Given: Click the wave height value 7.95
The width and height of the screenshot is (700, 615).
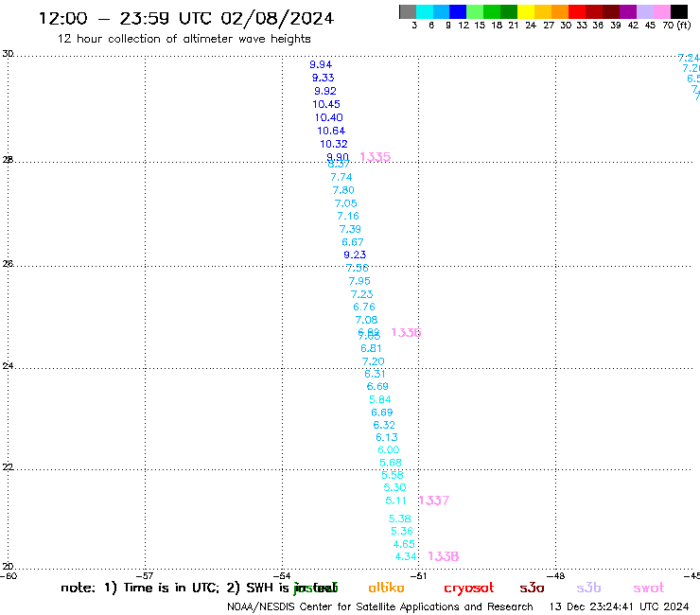Looking at the screenshot, I should click(x=359, y=281).
